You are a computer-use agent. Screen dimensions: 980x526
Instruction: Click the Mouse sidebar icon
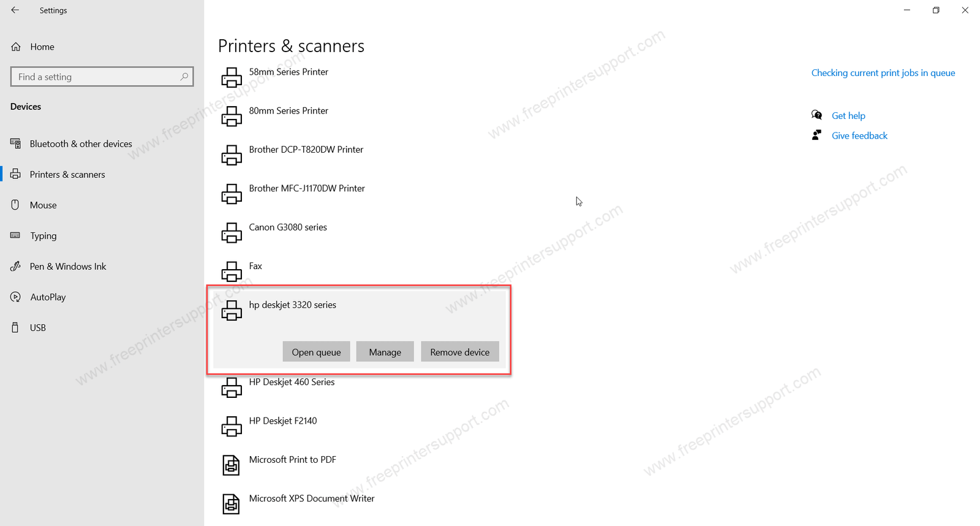[16, 205]
